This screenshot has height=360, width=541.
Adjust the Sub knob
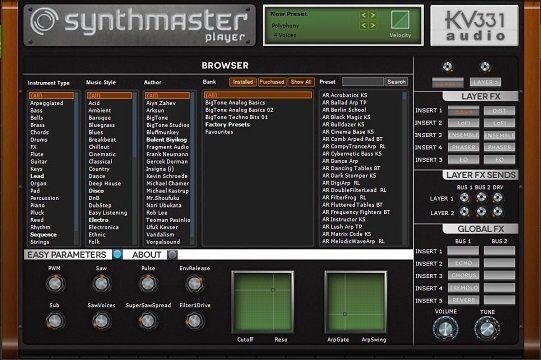[x=55, y=321]
